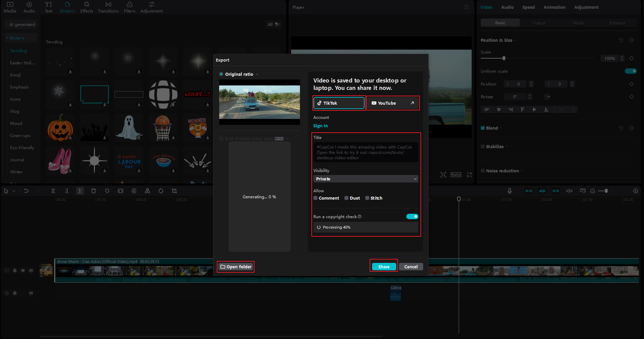Open the Transitions tab
The height and width of the screenshot is (339, 644).
coord(108,7)
